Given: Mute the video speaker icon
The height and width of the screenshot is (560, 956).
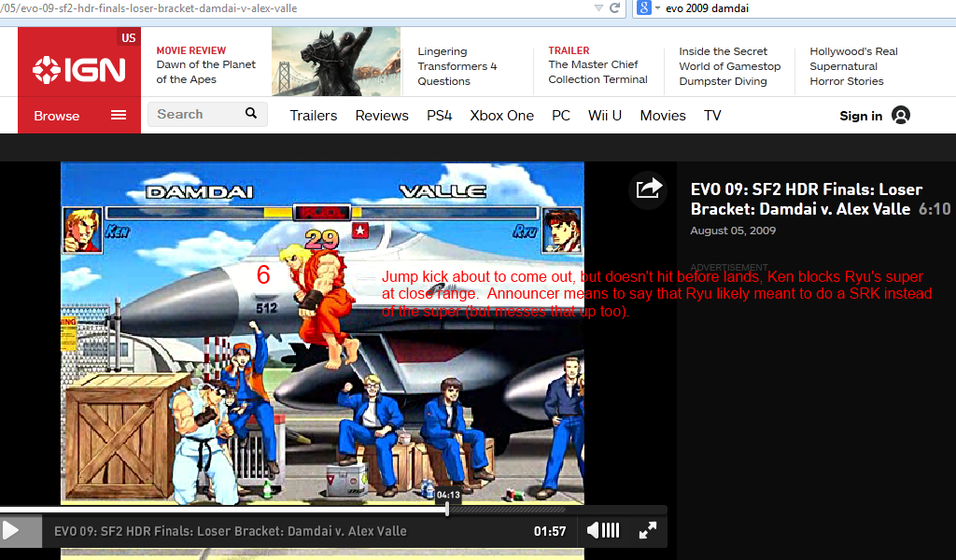Looking at the screenshot, I should tap(593, 531).
